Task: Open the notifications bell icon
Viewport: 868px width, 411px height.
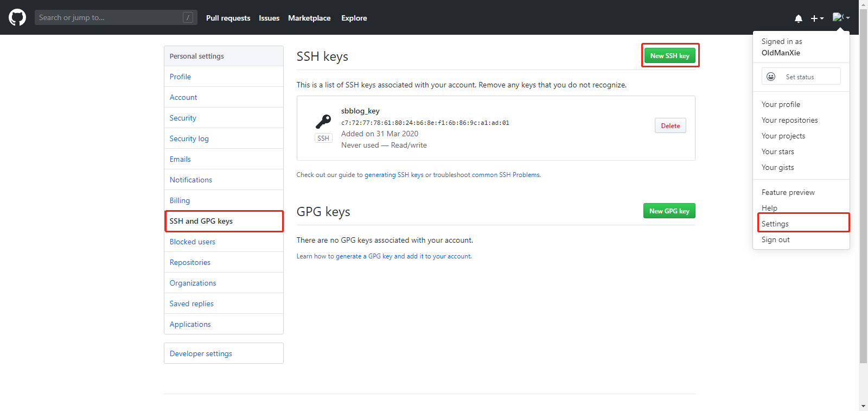Action: [x=799, y=18]
